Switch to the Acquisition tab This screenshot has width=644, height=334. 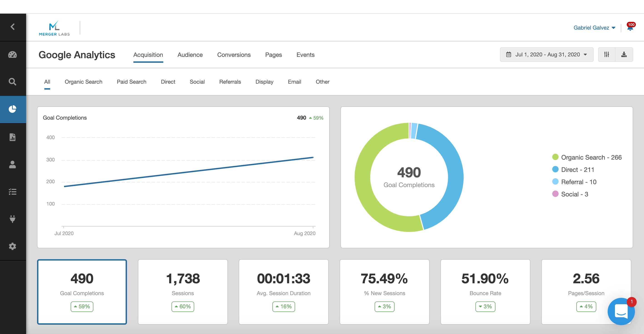[148, 55]
